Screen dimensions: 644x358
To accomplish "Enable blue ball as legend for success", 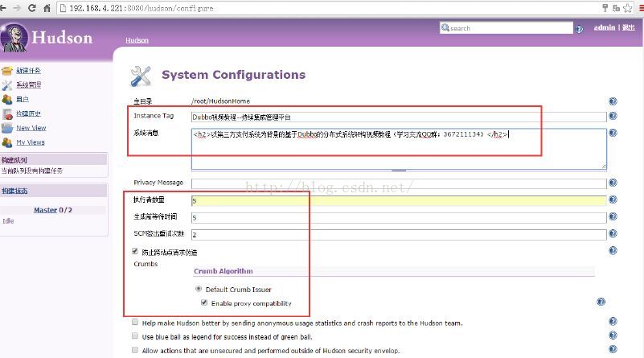I will click(135, 335).
